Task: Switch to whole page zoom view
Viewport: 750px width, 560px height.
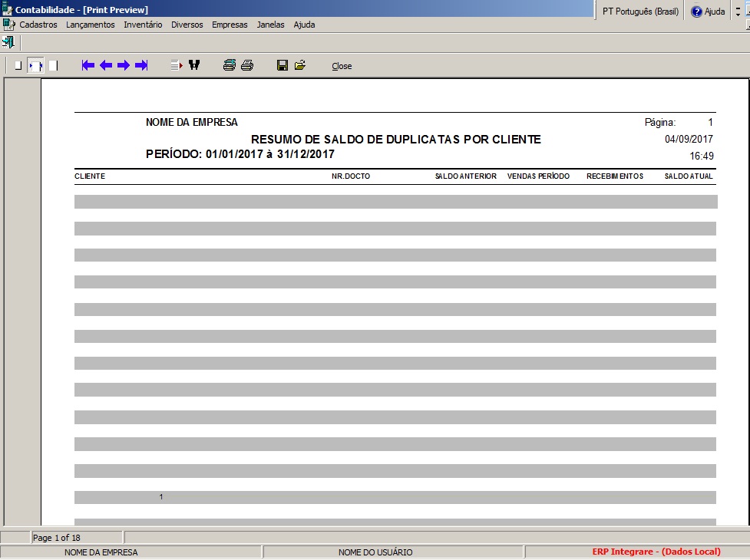Action: point(18,66)
